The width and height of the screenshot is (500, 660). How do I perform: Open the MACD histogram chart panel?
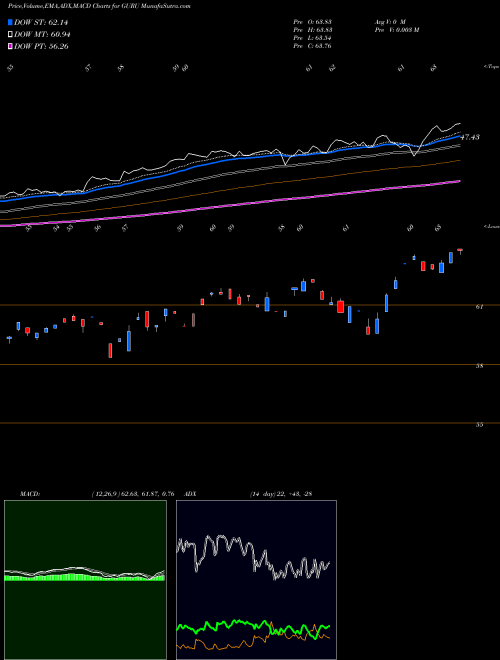point(85,580)
